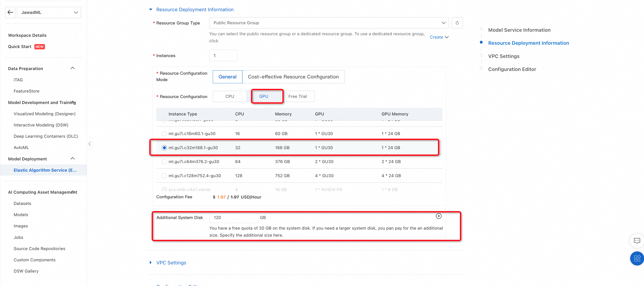
Task: Click the 1.97 configuration fee price
Action: (221, 197)
